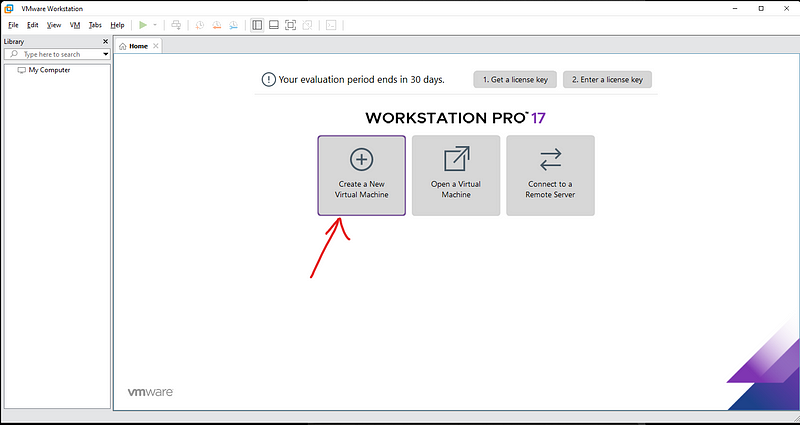Screen dimensions: 800x425
Task: Open the Help menu
Action: 117,25
